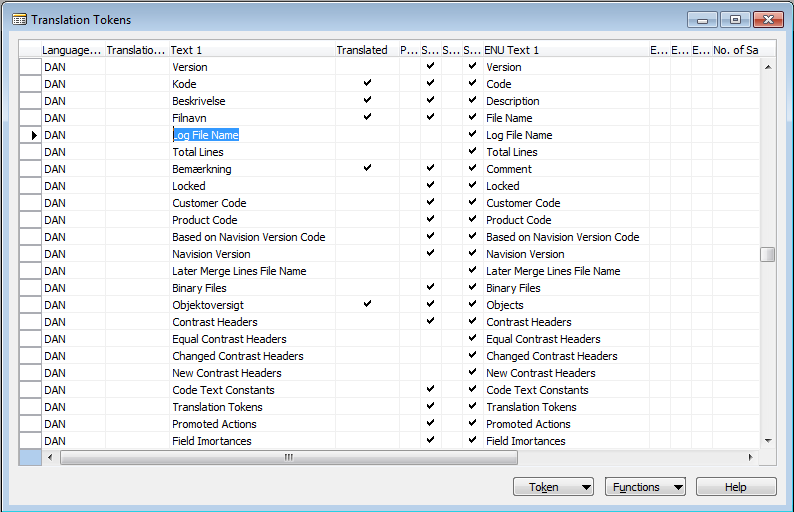The height and width of the screenshot is (512, 794).
Task: Toggle Translated checkmark for Objektoversigt row
Action: (367, 305)
